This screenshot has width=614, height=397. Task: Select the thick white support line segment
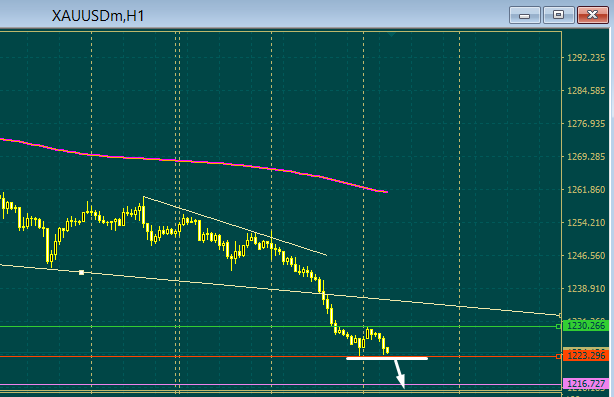[387, 358]
